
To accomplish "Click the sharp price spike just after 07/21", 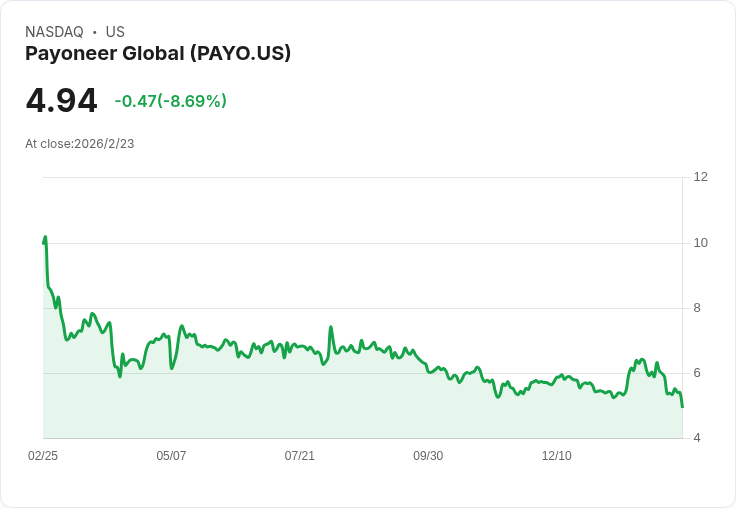I will coord(330,327).
